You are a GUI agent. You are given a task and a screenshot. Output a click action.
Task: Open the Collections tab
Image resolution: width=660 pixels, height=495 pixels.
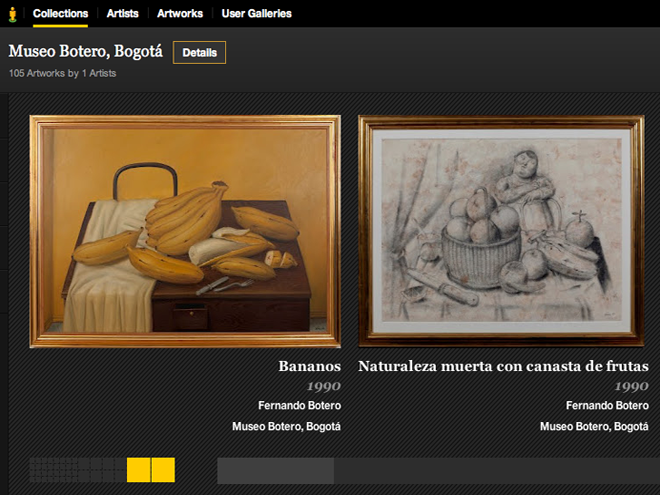coord(60,14)
